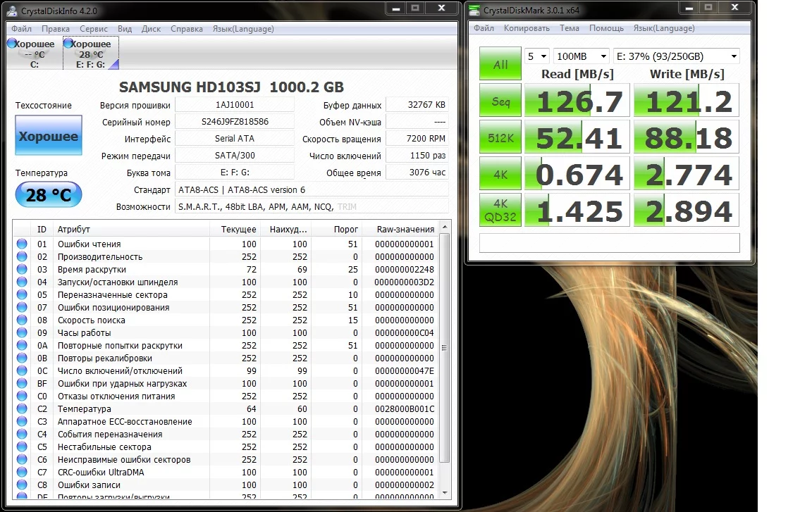Open the test count dropdown showing 5

536,56
